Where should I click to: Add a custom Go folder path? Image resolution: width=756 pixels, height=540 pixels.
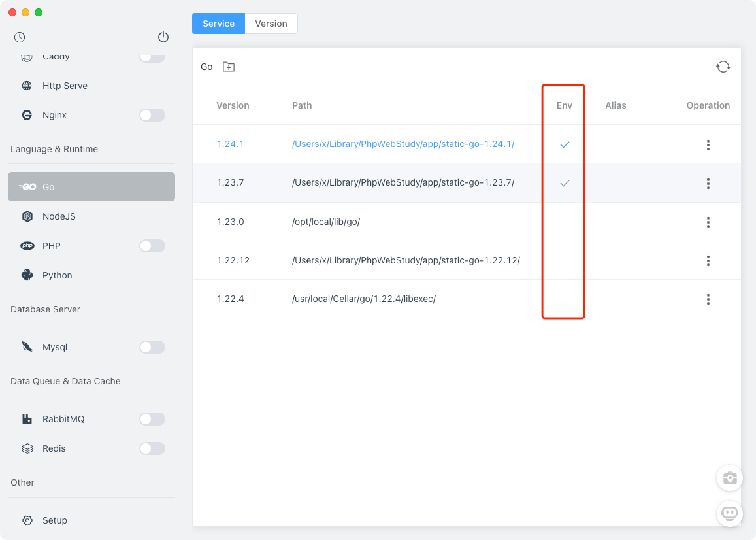pyautogui.click(x=229, y=67)
